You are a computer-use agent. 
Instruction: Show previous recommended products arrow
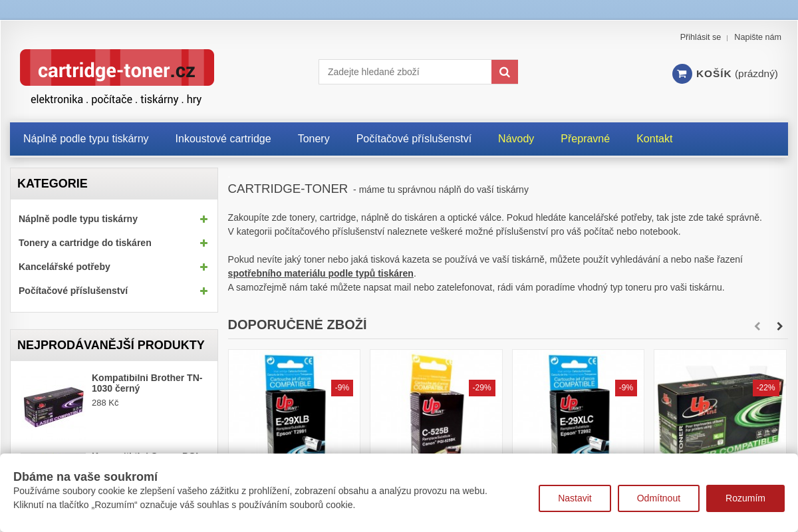[x=757, y=326]
